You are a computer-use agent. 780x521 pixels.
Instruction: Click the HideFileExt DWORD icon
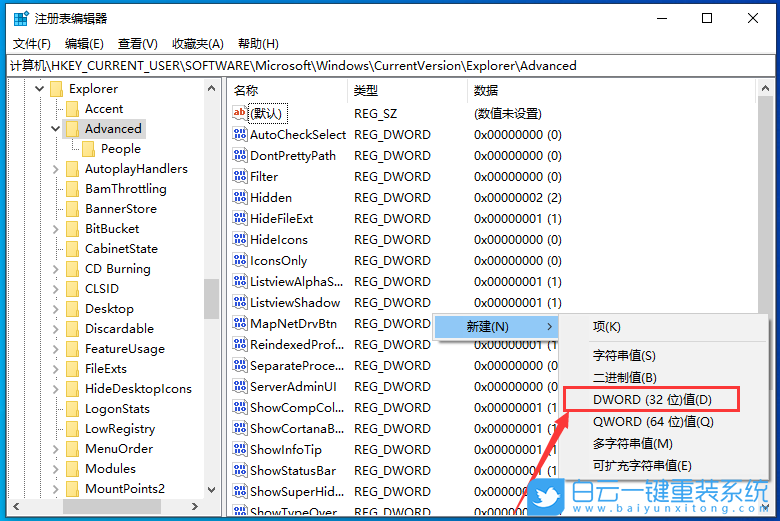click(239, 218)
